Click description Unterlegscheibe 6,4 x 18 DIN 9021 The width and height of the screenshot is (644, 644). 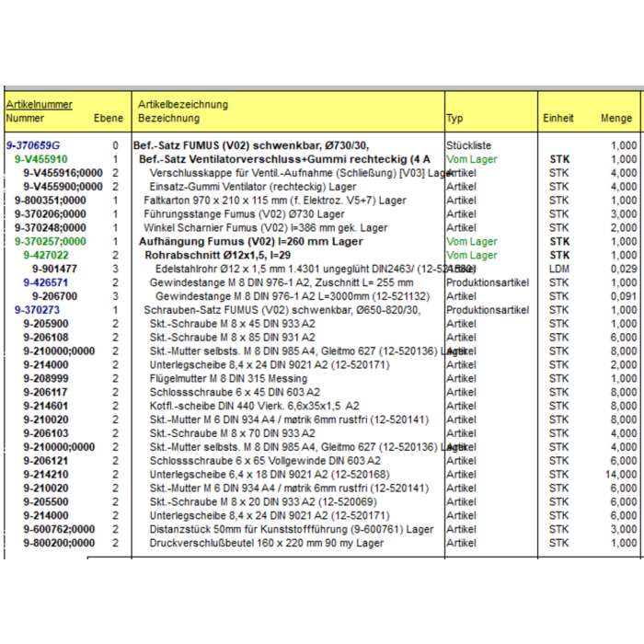[x=270, y=475]
